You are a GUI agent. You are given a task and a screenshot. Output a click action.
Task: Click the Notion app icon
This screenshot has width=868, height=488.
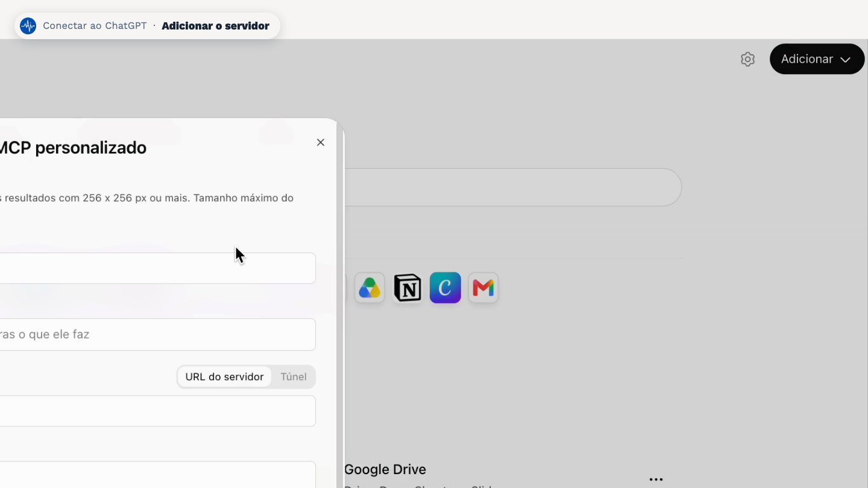[407, 288]
